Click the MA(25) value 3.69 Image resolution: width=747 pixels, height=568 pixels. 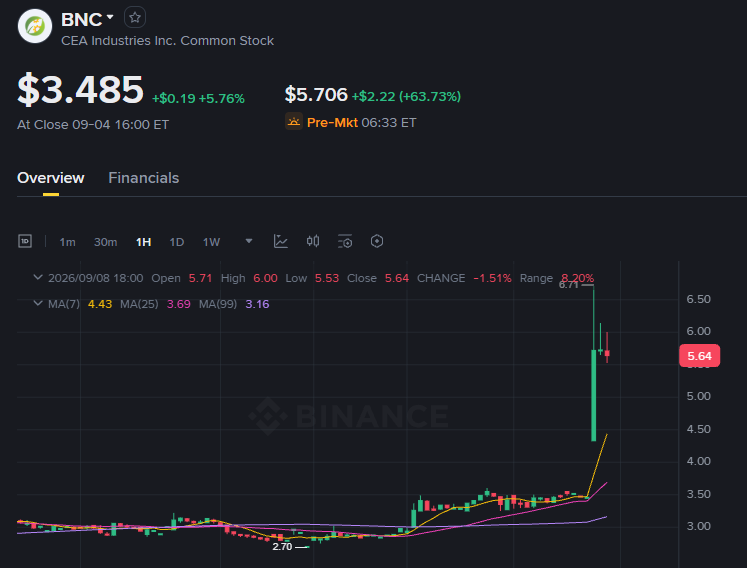pyautogui.click(x=179, y=304)
